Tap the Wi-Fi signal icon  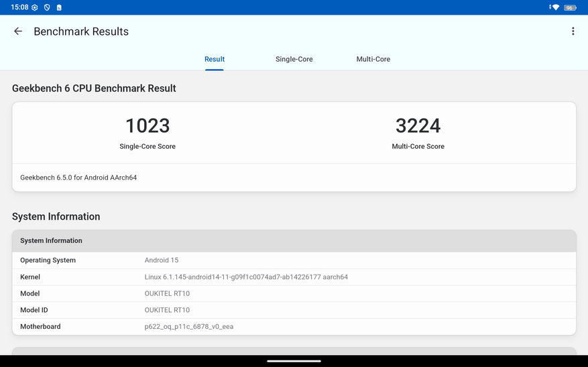pyautogui.click(x=554, y=7)
